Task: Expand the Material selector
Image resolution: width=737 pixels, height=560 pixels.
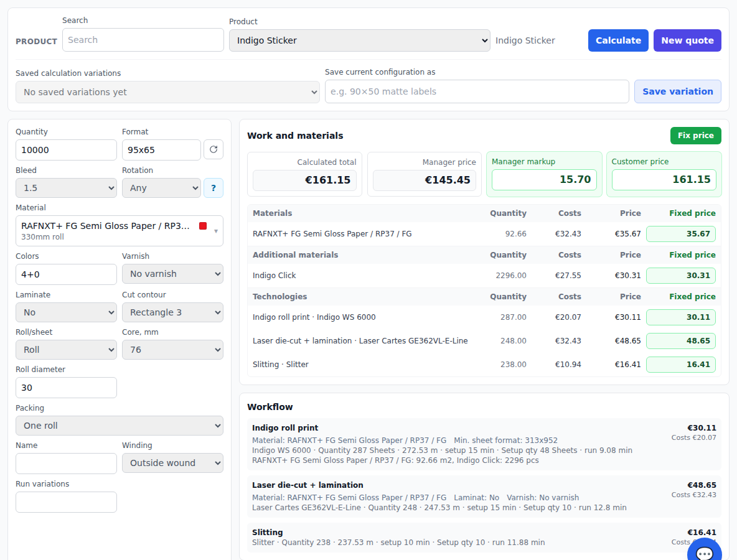Action: pos(120,231)
